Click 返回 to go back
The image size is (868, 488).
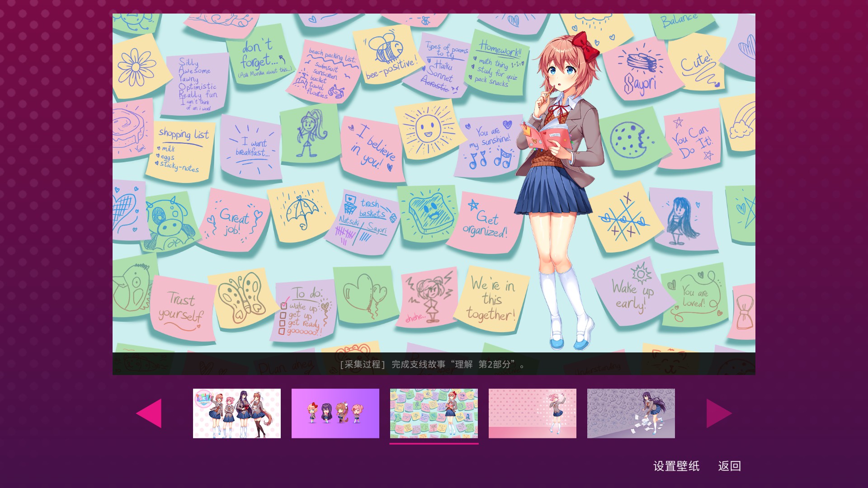coord(729,466)
